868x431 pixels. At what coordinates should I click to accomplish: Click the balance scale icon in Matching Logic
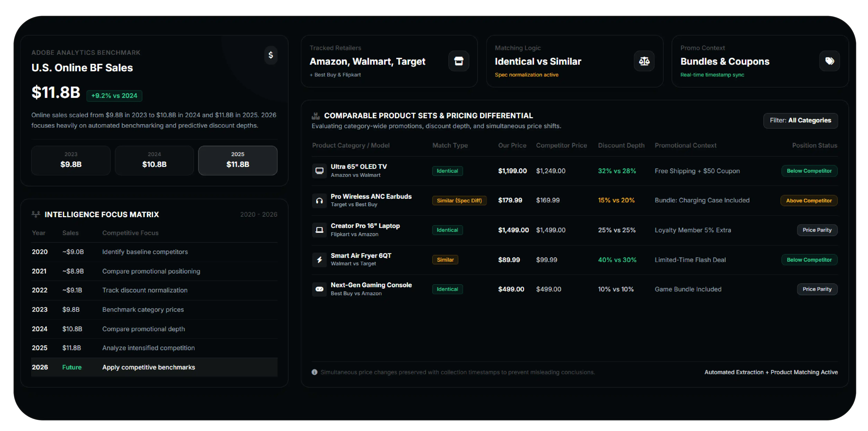[x=644, y=61]
